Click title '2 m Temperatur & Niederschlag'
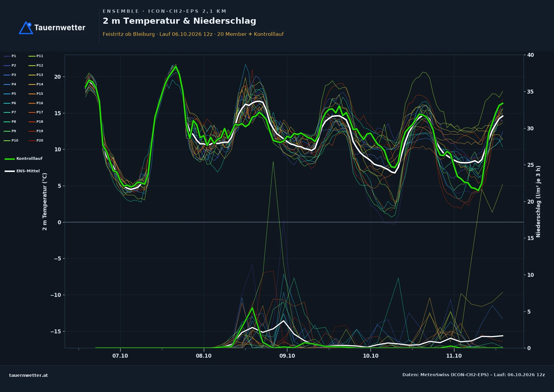The image size is (554, 392). [x=180, y=21]
